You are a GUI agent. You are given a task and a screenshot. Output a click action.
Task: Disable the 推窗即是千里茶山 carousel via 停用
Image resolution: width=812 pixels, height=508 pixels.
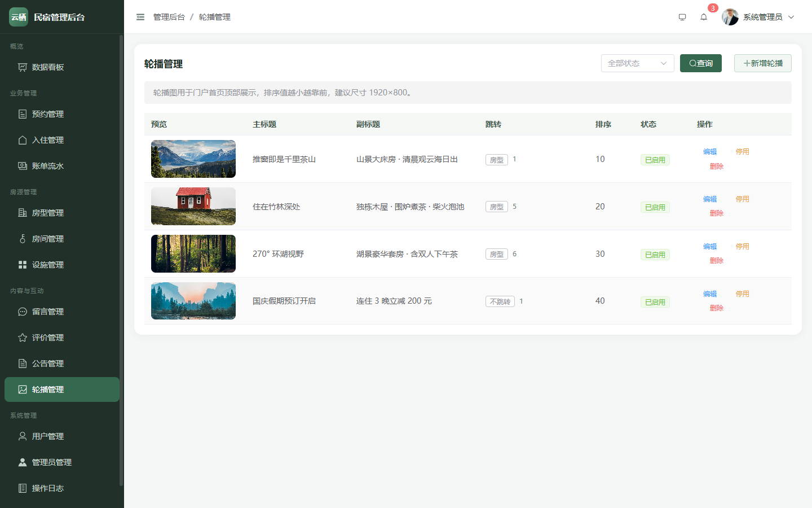click(742, 152)
